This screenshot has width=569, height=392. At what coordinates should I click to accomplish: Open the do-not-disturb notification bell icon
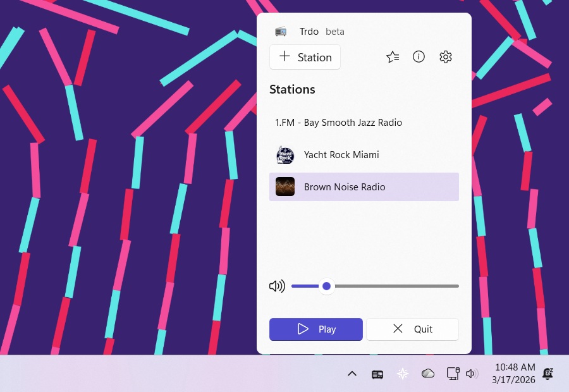click(548, 374)
